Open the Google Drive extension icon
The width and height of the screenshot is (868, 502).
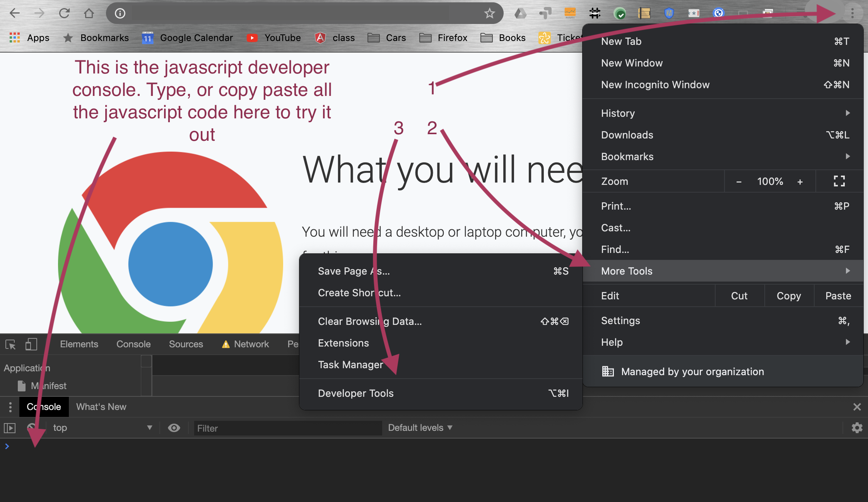tap(520, 14)
